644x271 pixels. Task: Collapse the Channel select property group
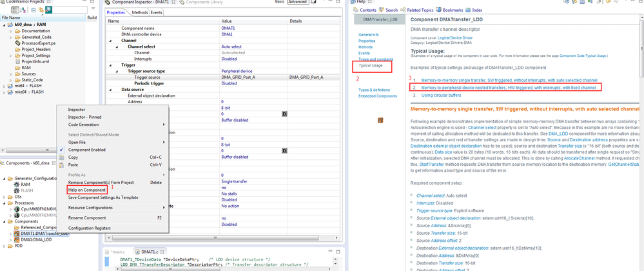pos(117,47)
